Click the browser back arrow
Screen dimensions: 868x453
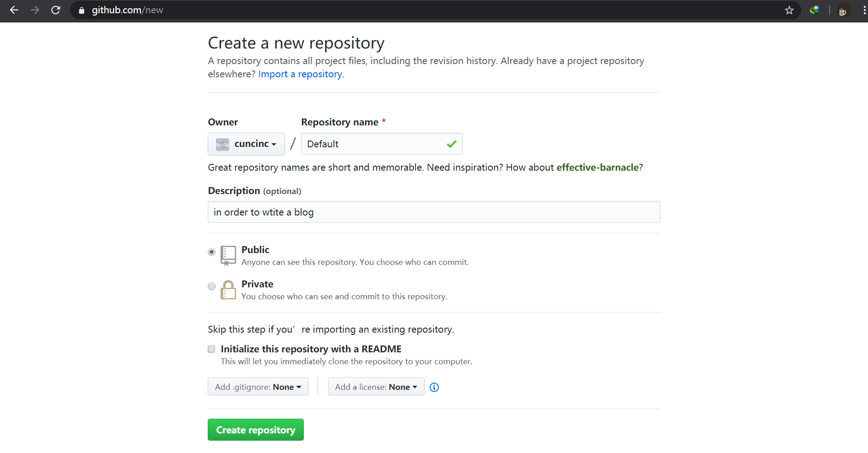click(x=14, y=10)
